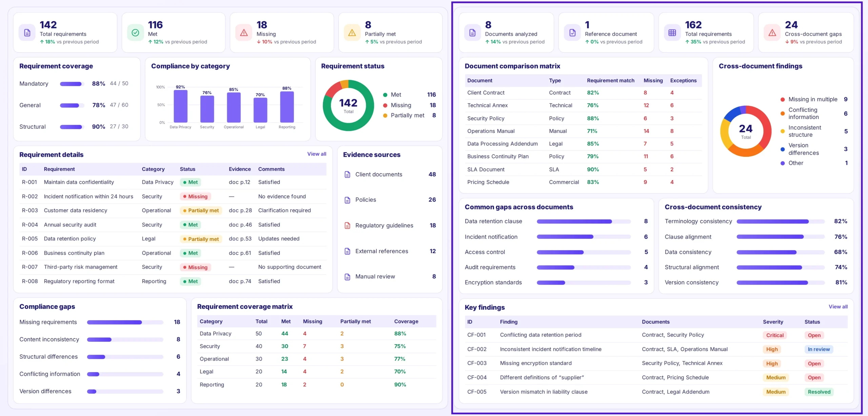Click the Requirement match column header
Image resolution: width=868 pixels, height=416 pixels.
point(611,81)
